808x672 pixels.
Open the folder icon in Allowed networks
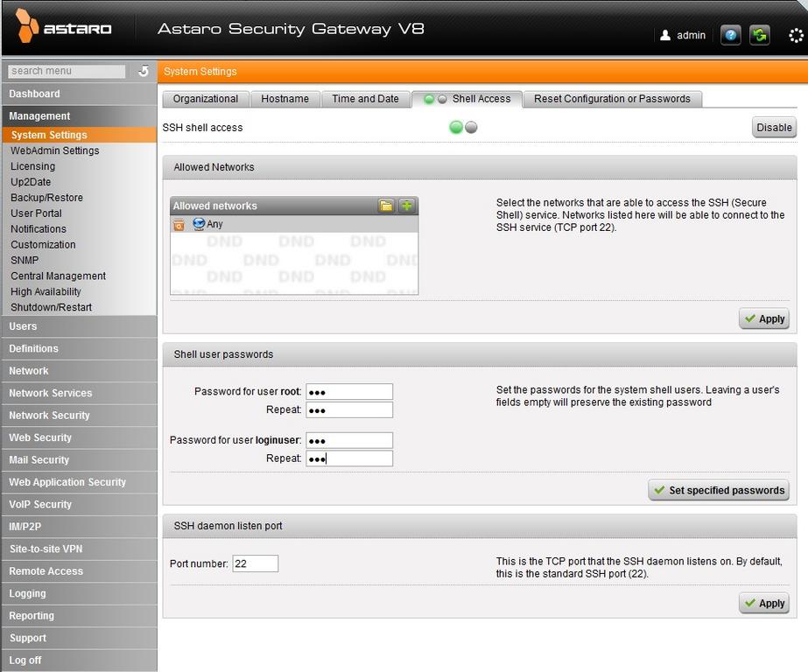[x=386, y=206]
